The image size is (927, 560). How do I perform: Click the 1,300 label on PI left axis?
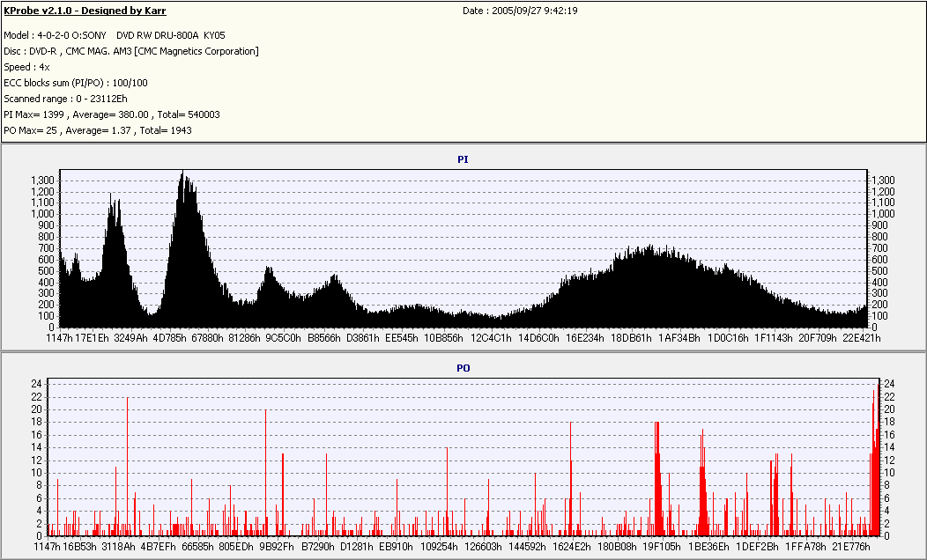coord(42,180)
